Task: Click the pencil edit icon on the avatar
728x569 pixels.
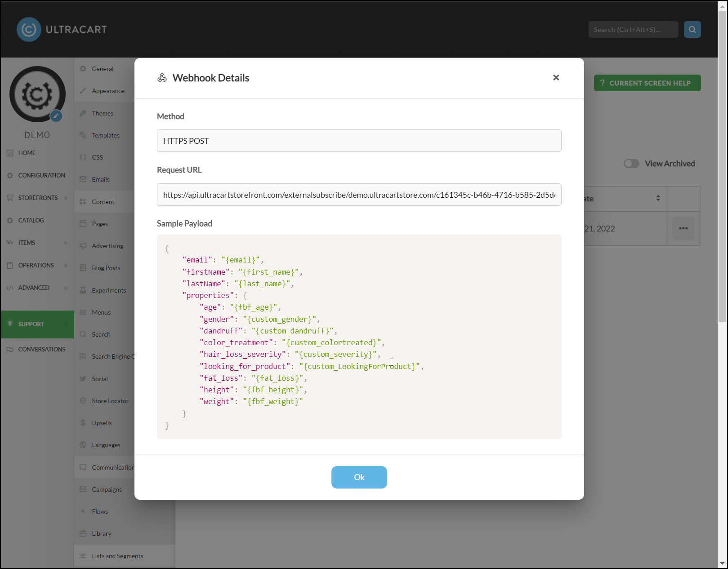Action: (56, 116)
